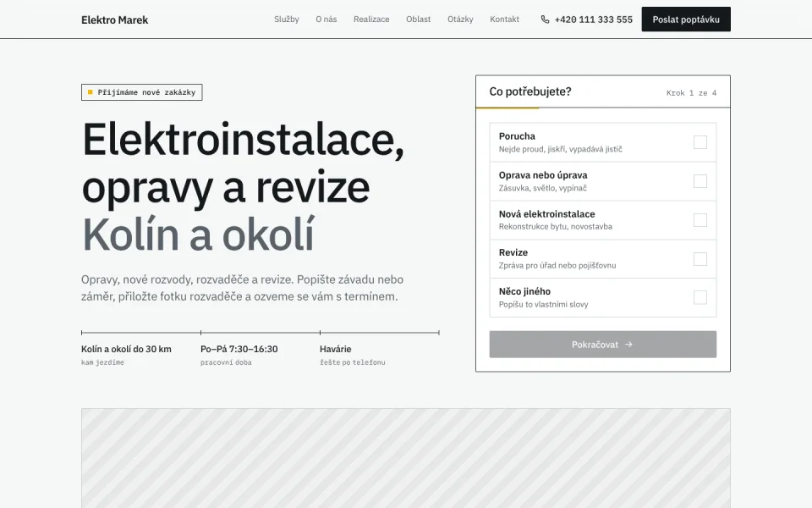Click Kolín a okolí do 30 km text
This screenshot has height=508, width=812.
click(x=126, y=349)
